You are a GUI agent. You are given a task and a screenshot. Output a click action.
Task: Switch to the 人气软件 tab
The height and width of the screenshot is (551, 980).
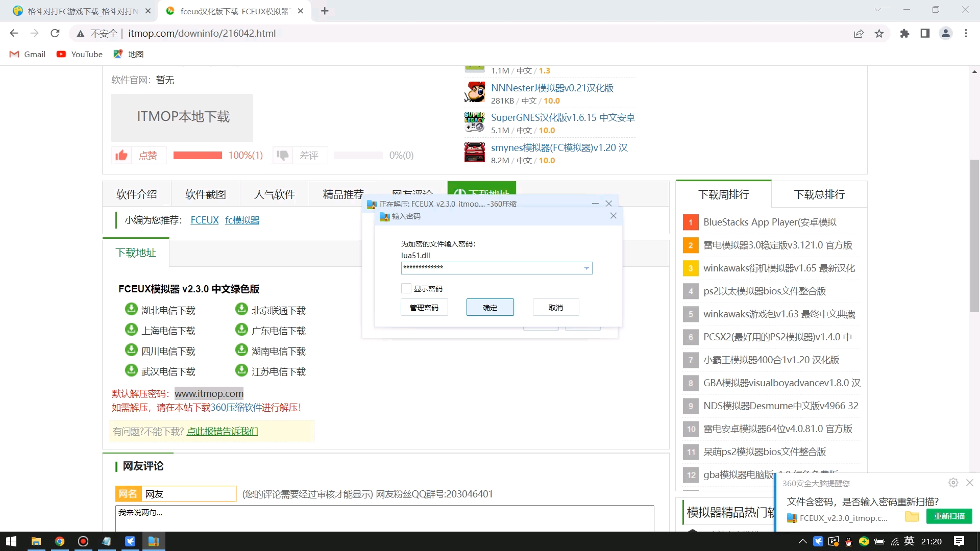click(275, 194)
